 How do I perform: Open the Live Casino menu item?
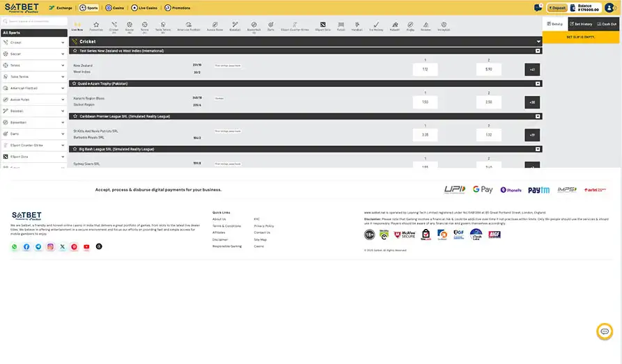point(144,8)
